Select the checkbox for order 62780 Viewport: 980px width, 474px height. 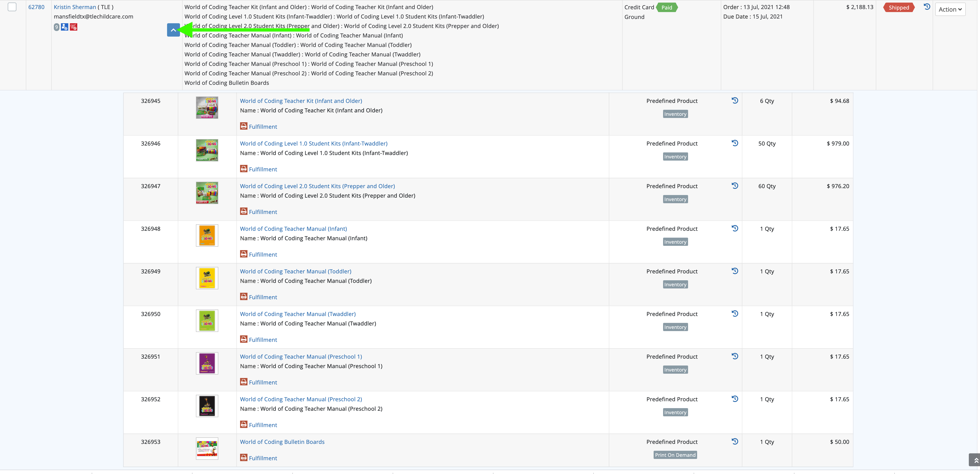[x=12, y=7]
